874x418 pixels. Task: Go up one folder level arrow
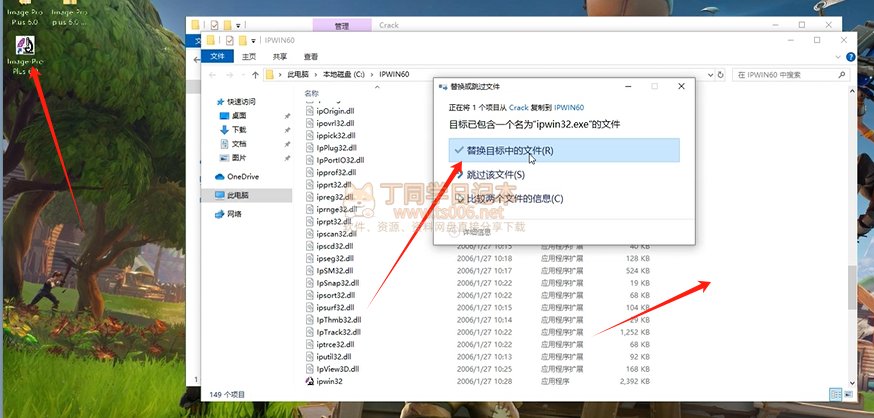click(255, 75)
